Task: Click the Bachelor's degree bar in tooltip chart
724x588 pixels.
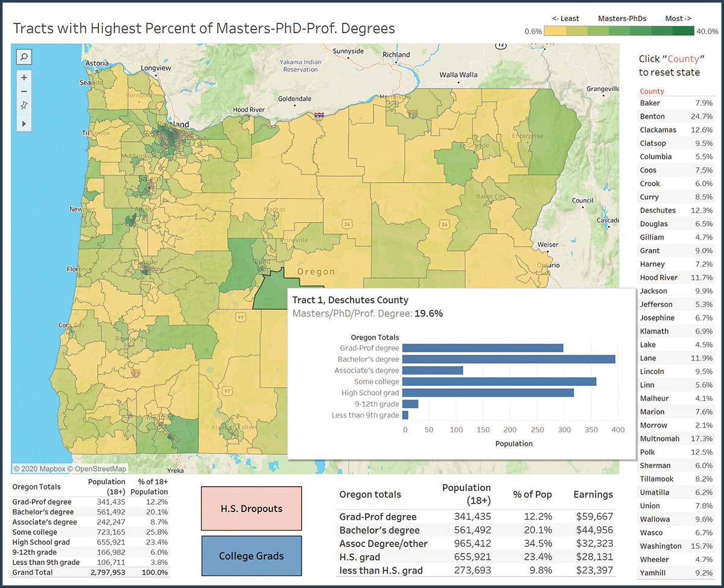Action: click(509, 359)
